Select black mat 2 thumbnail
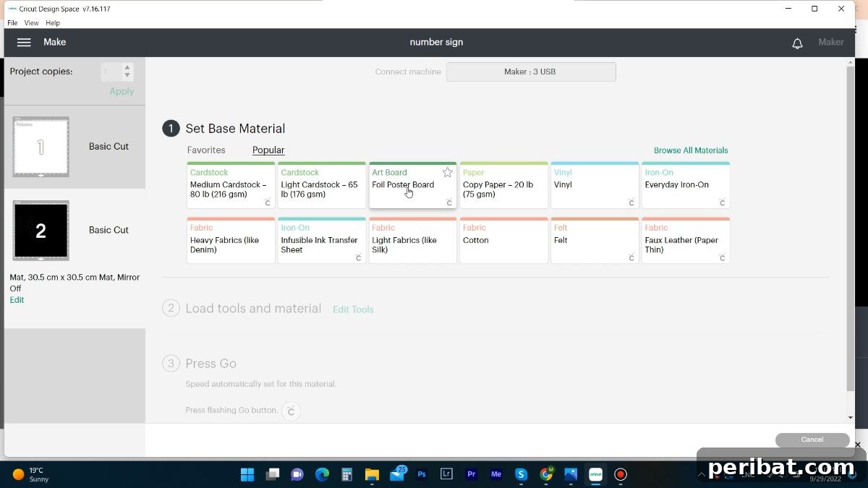 click(x=41, y=231)
